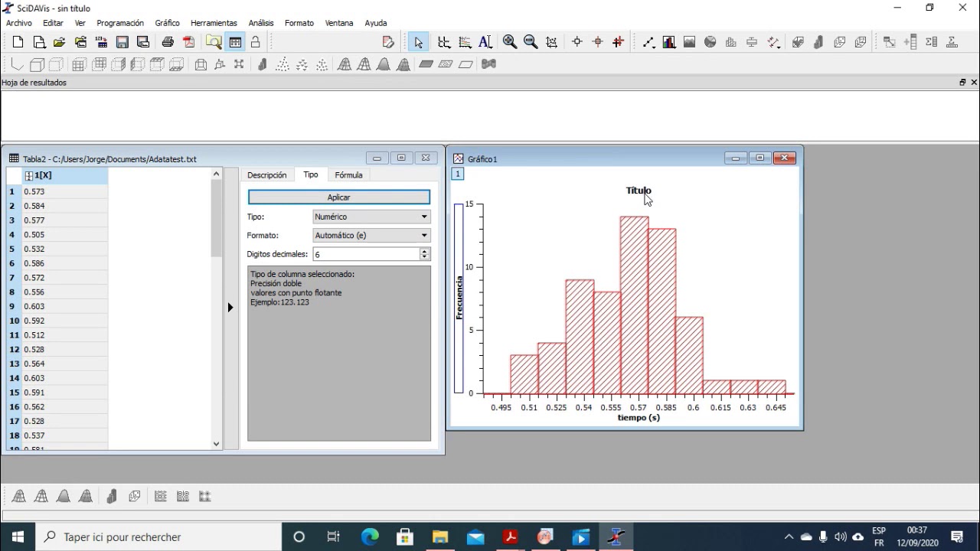Choose the add text 'A' tool
980x551 pixels.
[x=485, y=42]
